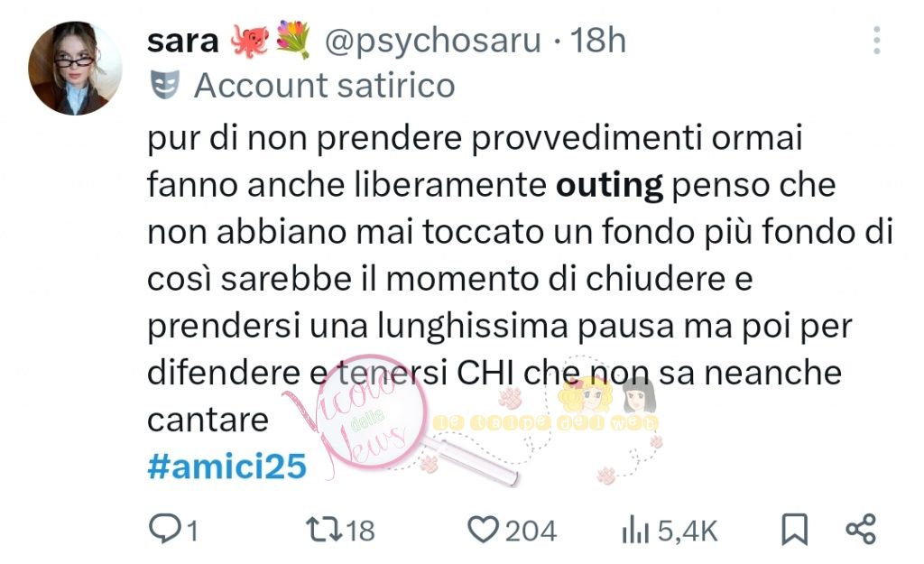This screenshot has height=564, width=924.
Task: Click the reply speech bubble icon
Action: 164,528
